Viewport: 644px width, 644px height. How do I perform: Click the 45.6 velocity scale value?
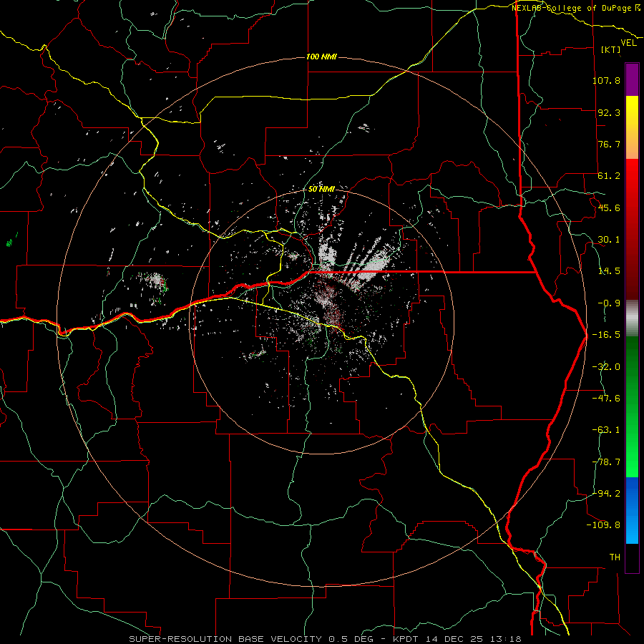[x=609, y=208]
